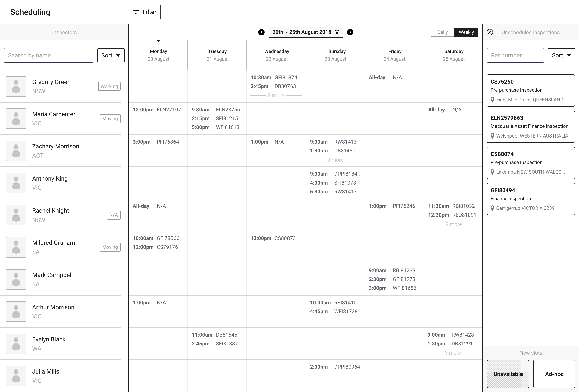Click Julia Mills' avatar icon

point(16,376)
